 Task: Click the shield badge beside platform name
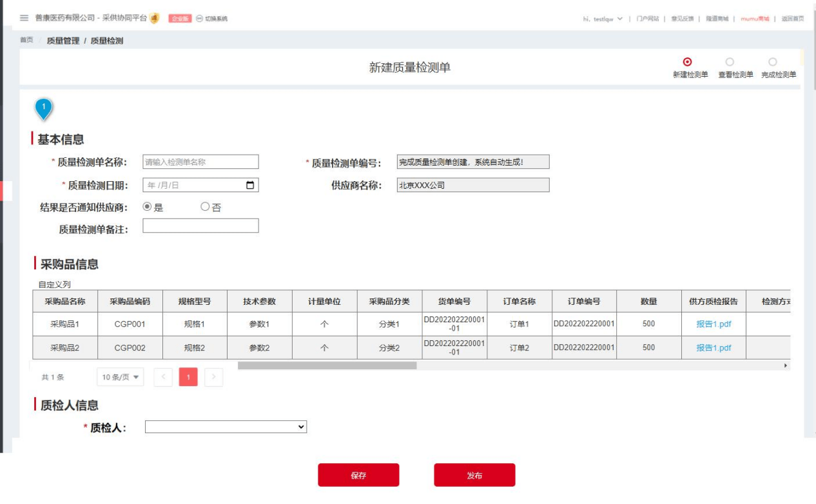(x=155, y=18)
